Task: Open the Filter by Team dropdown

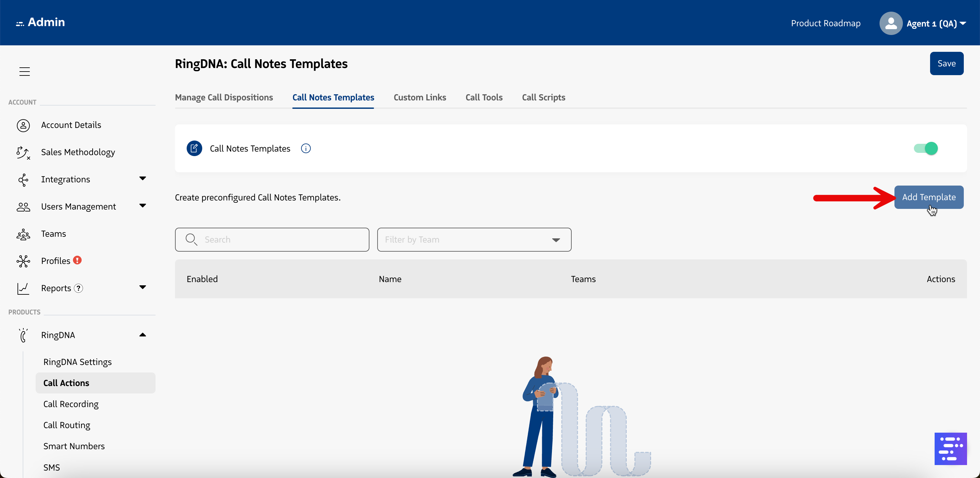Action: [x=474, y=240]
